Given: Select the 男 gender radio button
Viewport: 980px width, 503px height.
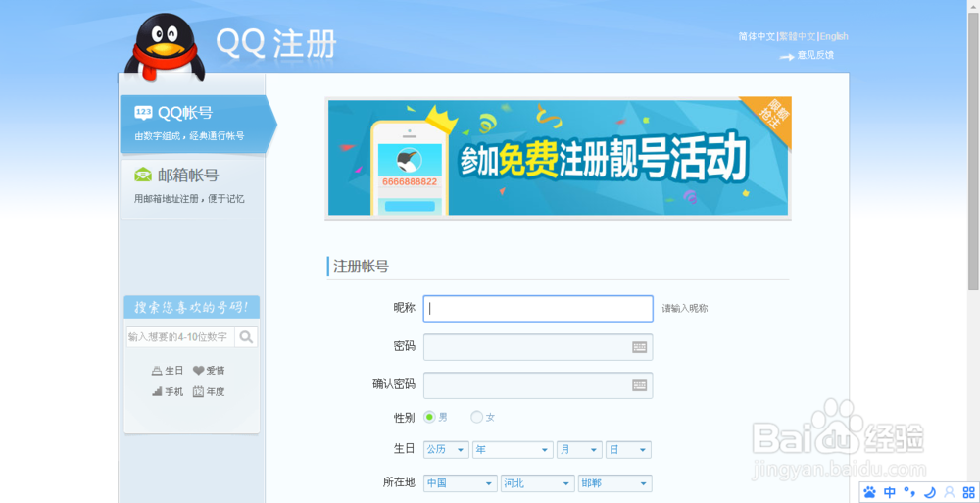Looking at the screenshot, I should pyautogui.click(x=429, y=417).
